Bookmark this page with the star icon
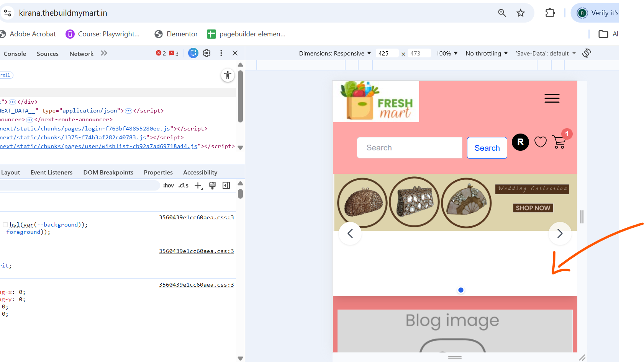This screenshot has width=644, height=362. (x=521, y=13)
